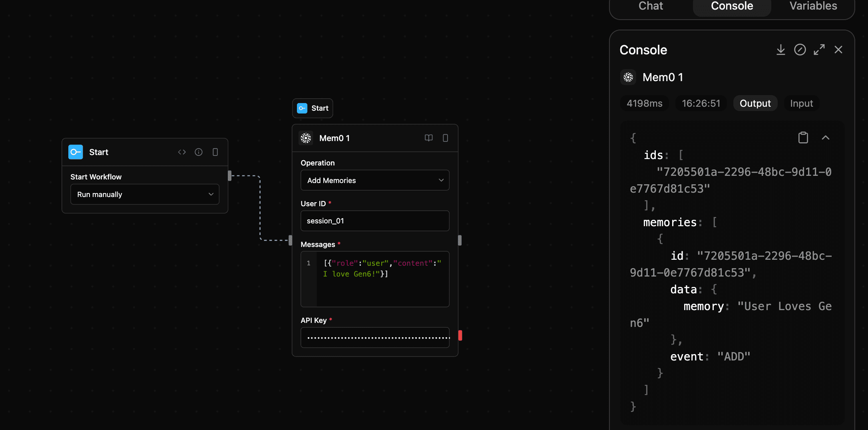Select the Output view in the console
This screenshot has height=430, width=868.
pyautogui.click(x=755, y=103)
